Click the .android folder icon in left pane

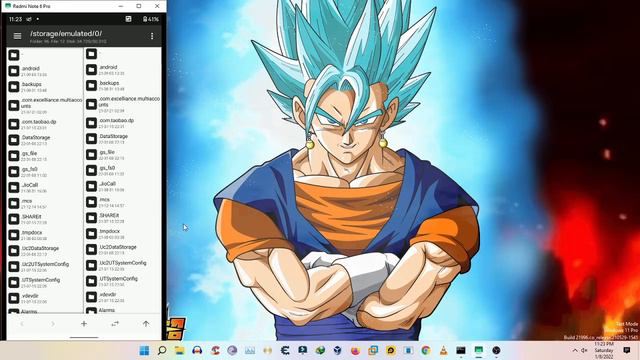tap(14, 71)
